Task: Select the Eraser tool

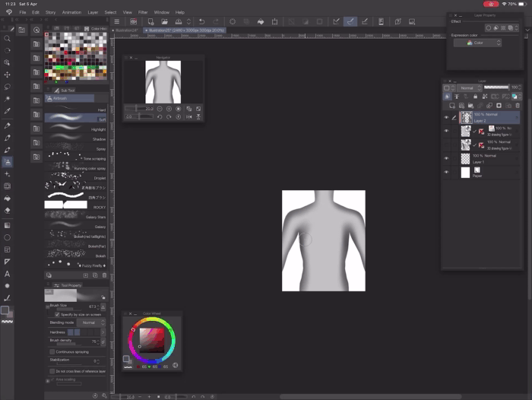Action: click(8, 211)
